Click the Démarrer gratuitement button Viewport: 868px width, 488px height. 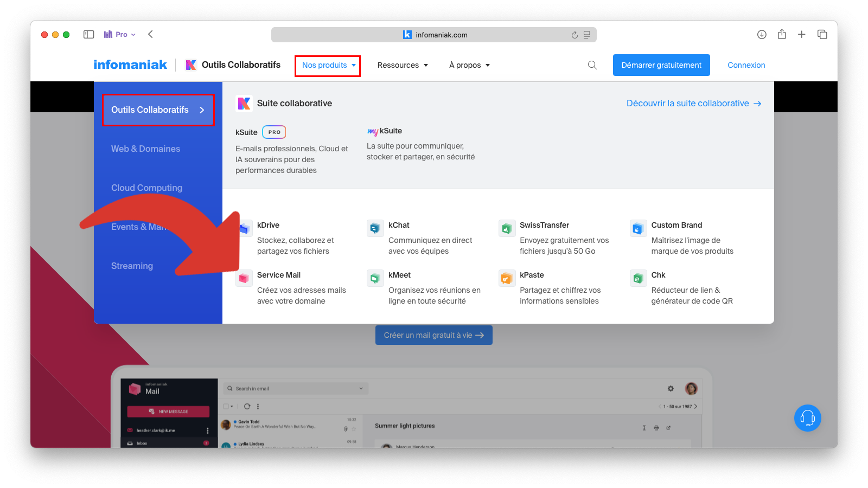coord(661,65)
